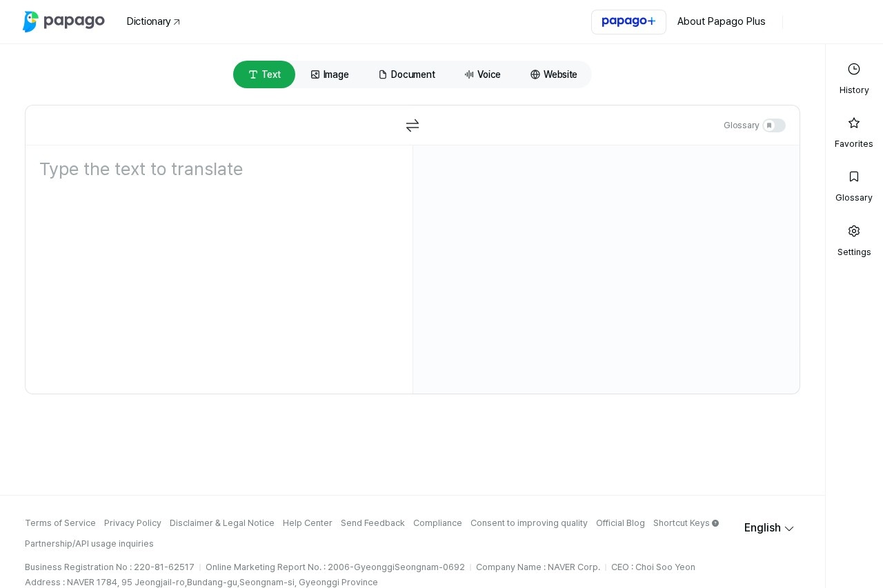Switch to the Voice translation tab

coord(483,74)
